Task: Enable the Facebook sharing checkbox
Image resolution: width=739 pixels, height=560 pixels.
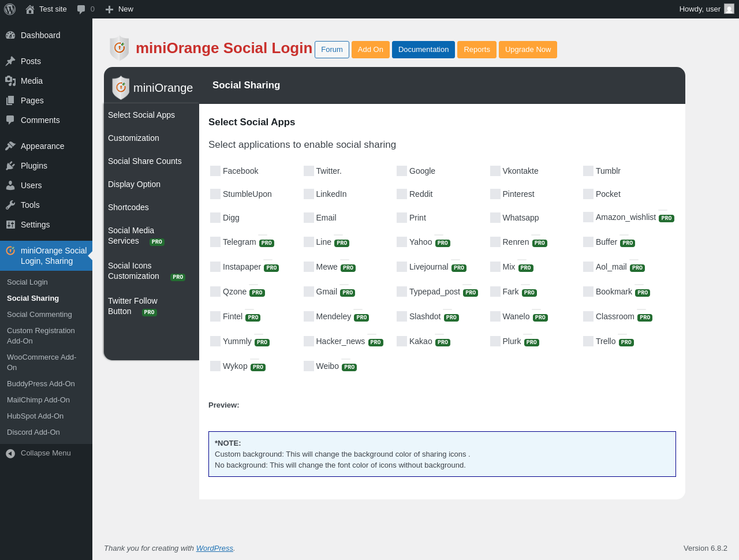Action: pyautogui.click(x=215, y=171)
